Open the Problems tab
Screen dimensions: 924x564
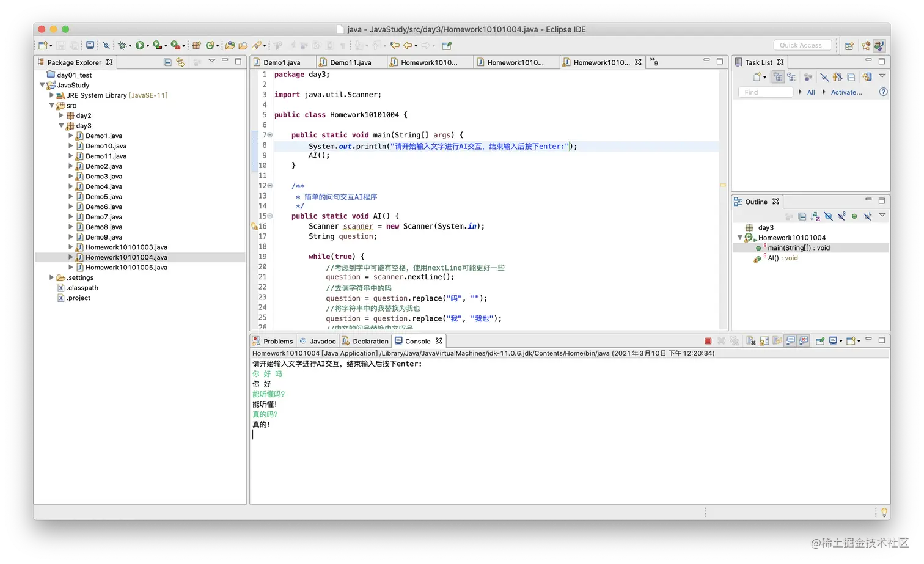click(273, 341)
